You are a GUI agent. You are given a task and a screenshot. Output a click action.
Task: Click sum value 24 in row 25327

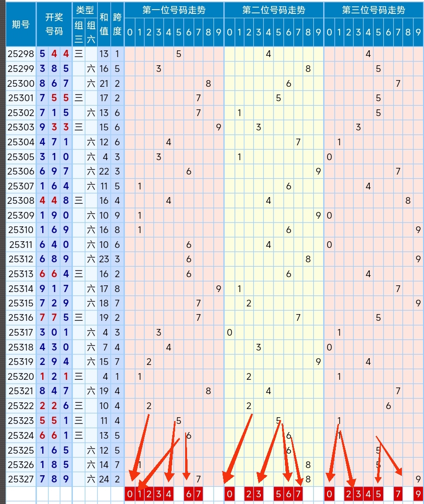[104, 479]
